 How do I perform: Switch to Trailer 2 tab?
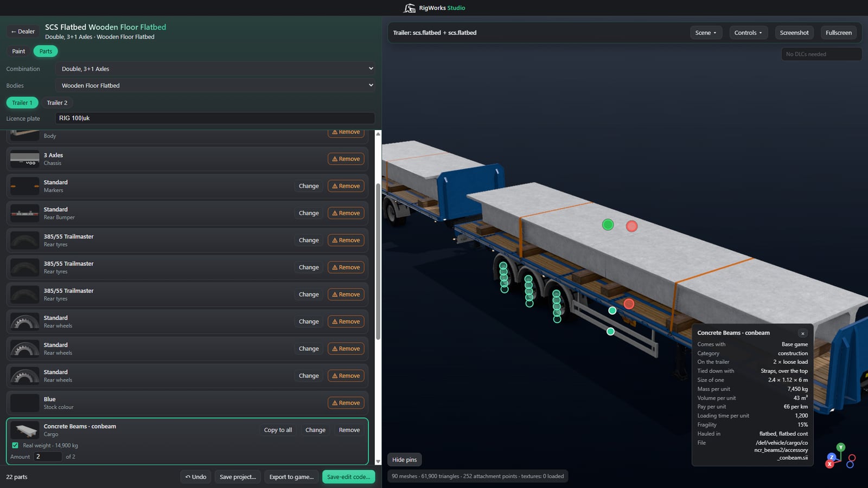57,102
